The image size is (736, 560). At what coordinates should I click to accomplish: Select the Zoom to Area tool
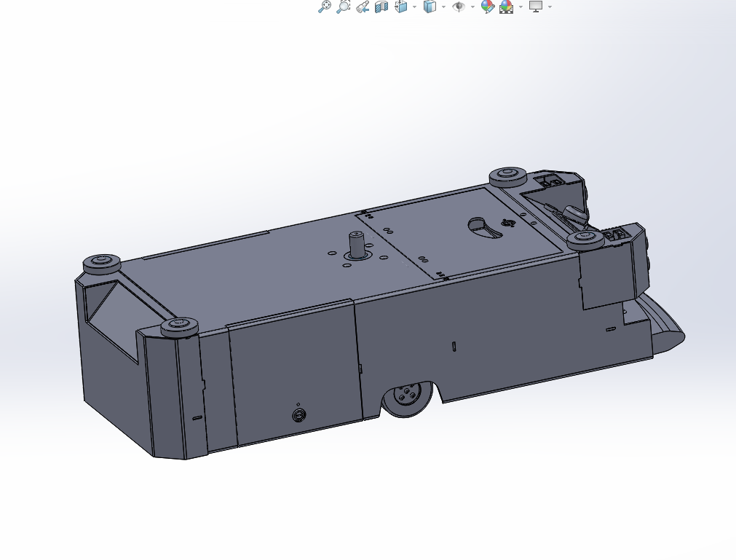tap(344, 7)
